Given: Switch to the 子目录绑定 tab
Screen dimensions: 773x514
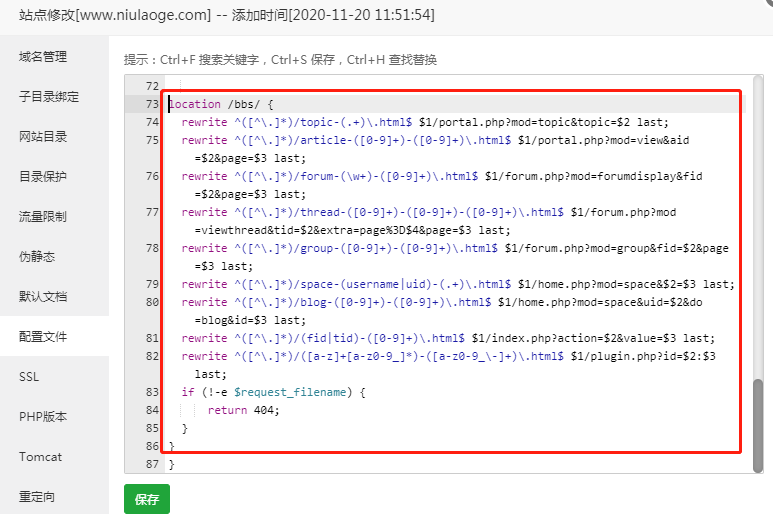Looking at the screenshot, I should pyautogui.click(x=49, y=97).
